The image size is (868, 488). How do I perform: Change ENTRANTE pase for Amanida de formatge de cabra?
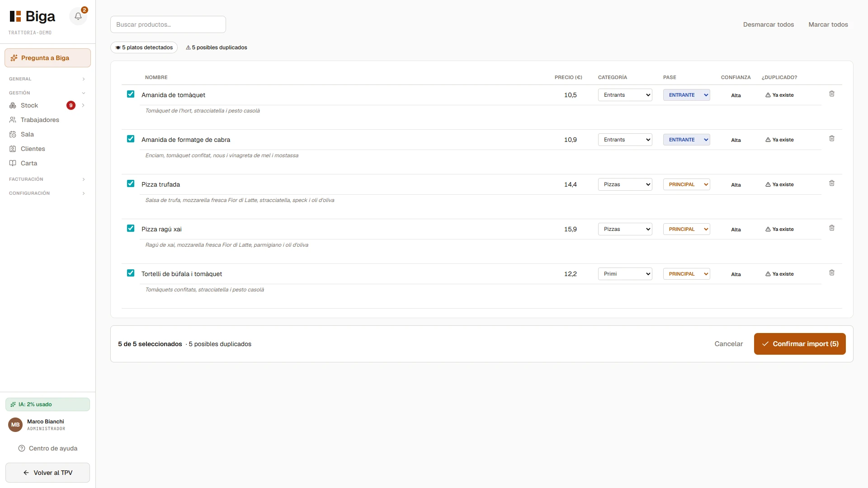click(687, 140)
